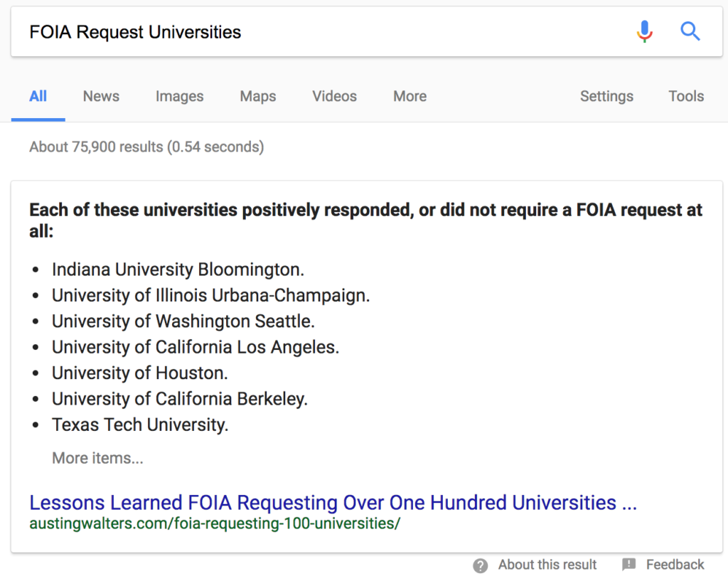Viewport: 728px width, 576px height.
Task: Click University of Houston list item
Action: point(140,373)
